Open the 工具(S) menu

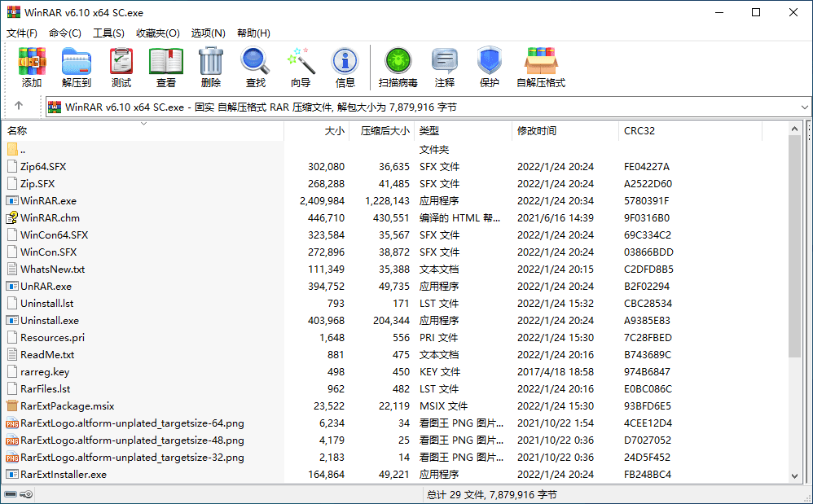pos(108,33)
